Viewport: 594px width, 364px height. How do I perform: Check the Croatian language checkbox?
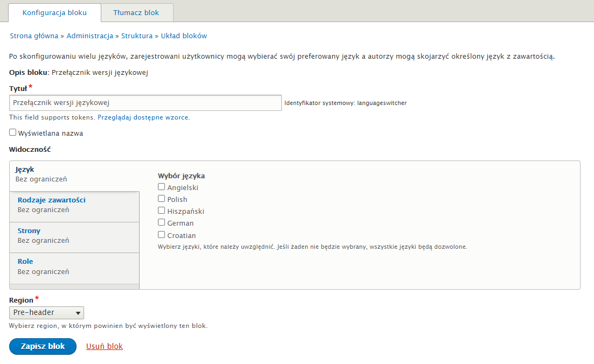161,235
